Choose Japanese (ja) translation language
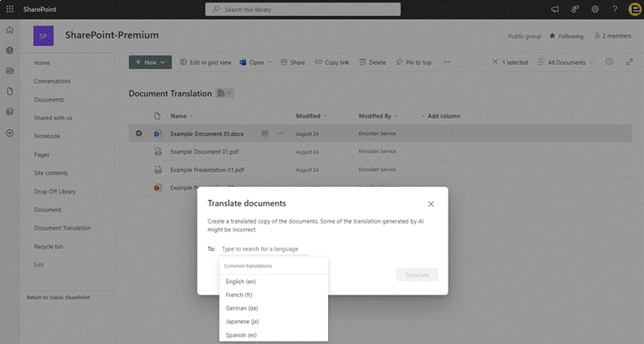This screenshot has height=344, width=644. [x=242, y=322]
